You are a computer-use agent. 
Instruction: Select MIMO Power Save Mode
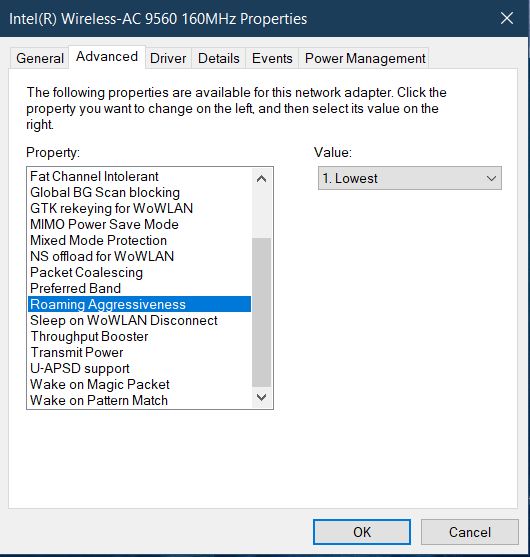[139, 224]
